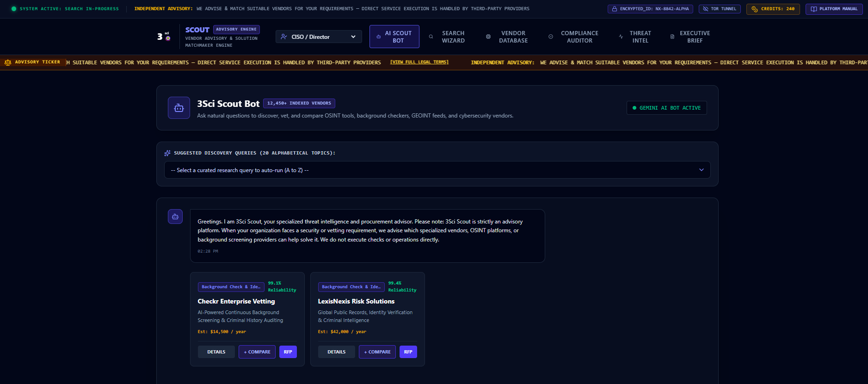This screenshot has width=868, height=384.
Task: Click the 3Sci Scout Bot robot icon
Action: pos(179,108)
